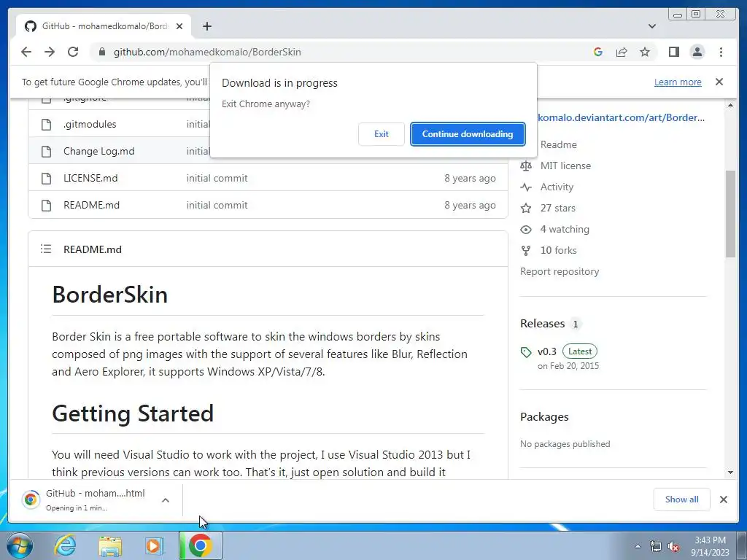
Task: Click the tag icon beside v0.3
Action: pyautogui.click(x=526, y=352)
